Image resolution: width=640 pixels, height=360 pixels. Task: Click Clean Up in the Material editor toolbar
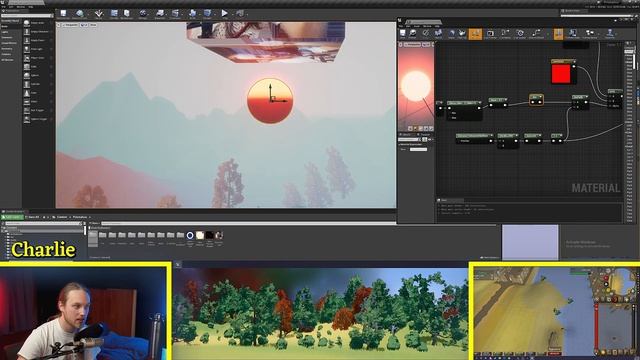click(x=462, y=34)
